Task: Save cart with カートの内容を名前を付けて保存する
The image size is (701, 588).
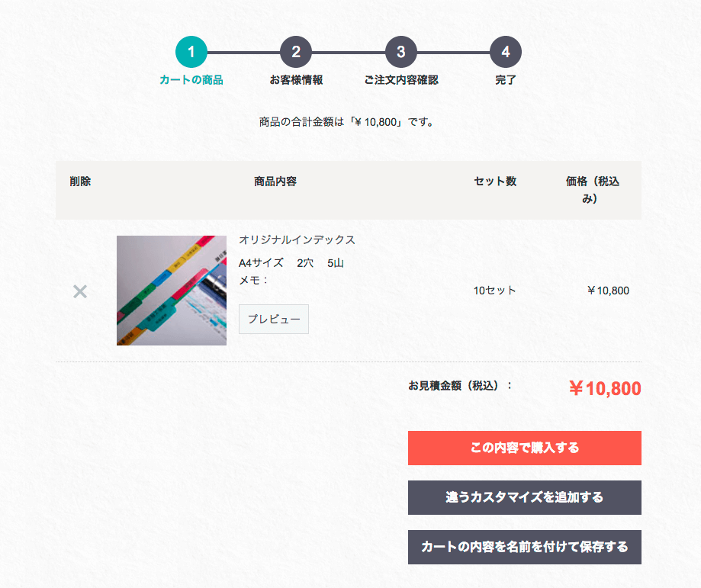Action: (x=524, y=547)
